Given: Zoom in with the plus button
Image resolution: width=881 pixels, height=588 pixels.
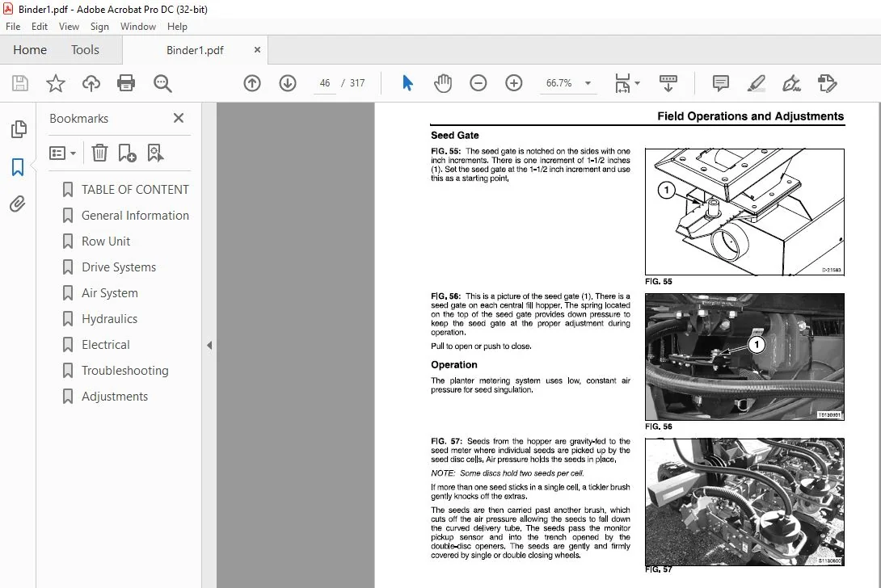Looking at the screenshot, I should tap(513, 83).
